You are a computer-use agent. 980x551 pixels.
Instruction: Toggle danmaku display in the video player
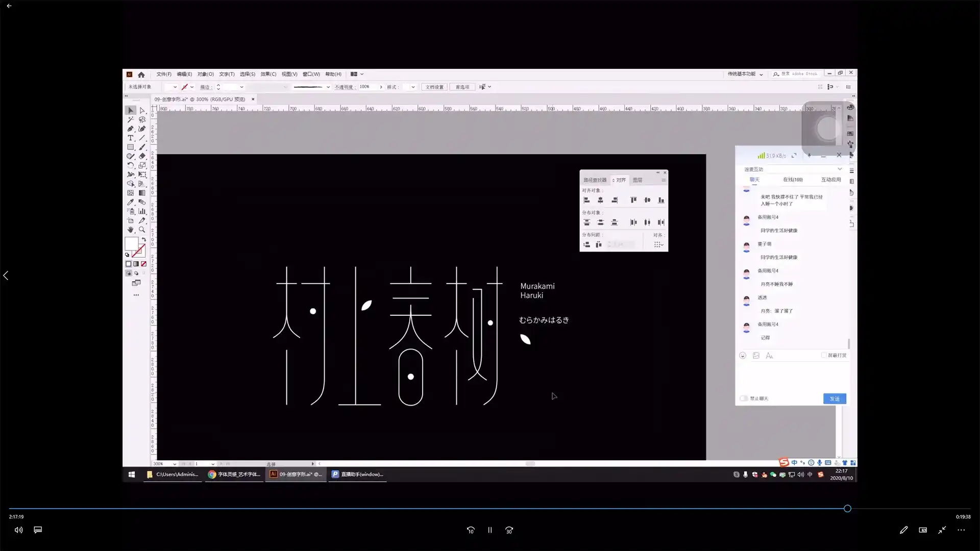click(38, 530)
